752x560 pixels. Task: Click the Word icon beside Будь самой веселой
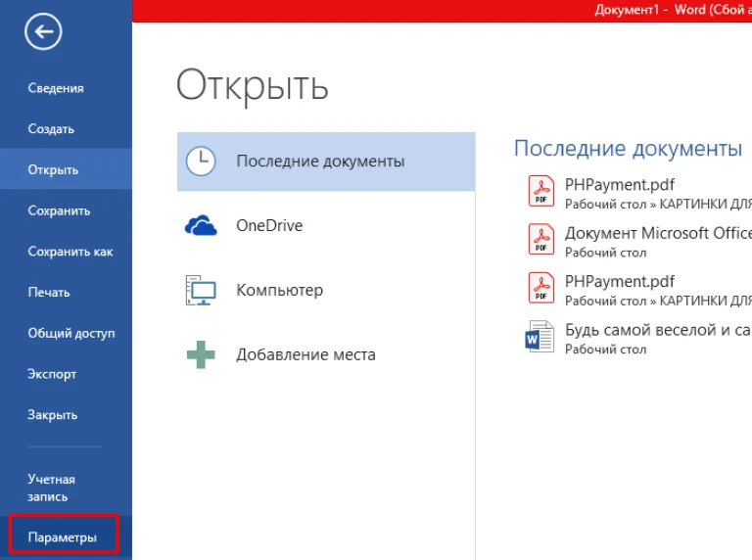pos(540,337)
